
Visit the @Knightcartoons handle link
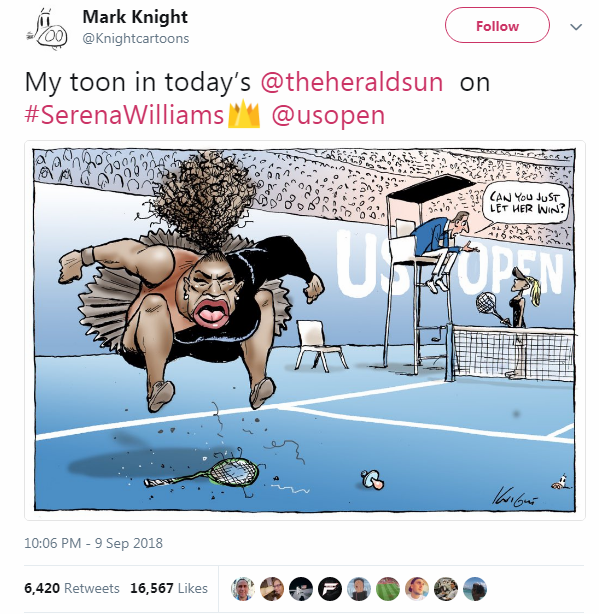pos(136,38)
